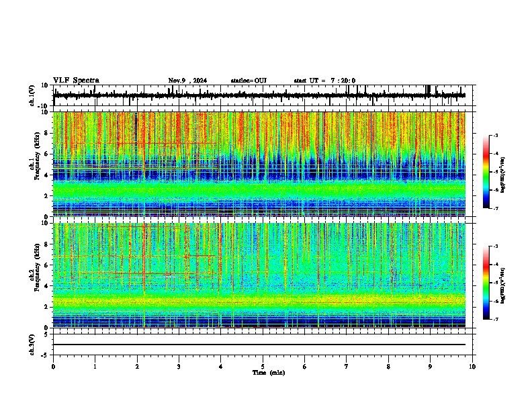Image resolution: width=532 pixels, height=411 pixels.
Task: Click the "-7" value on ch.2 colorbar
Action: (x=496, y=320)
